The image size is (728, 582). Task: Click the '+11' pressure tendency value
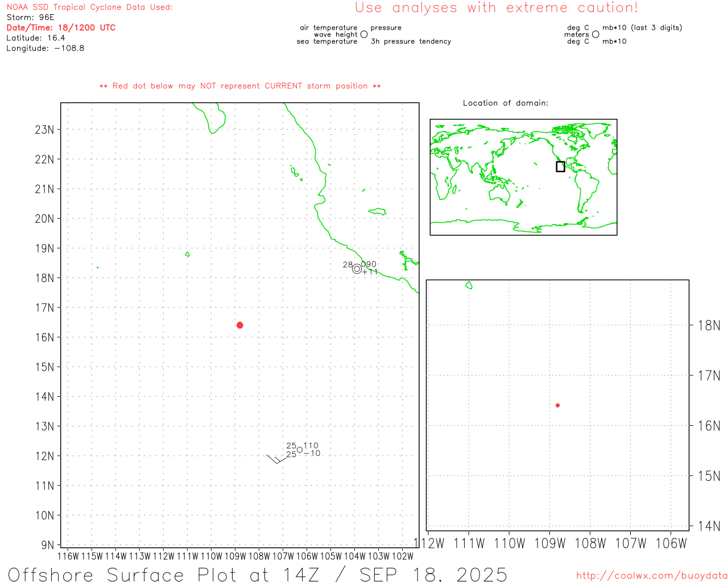370,272
